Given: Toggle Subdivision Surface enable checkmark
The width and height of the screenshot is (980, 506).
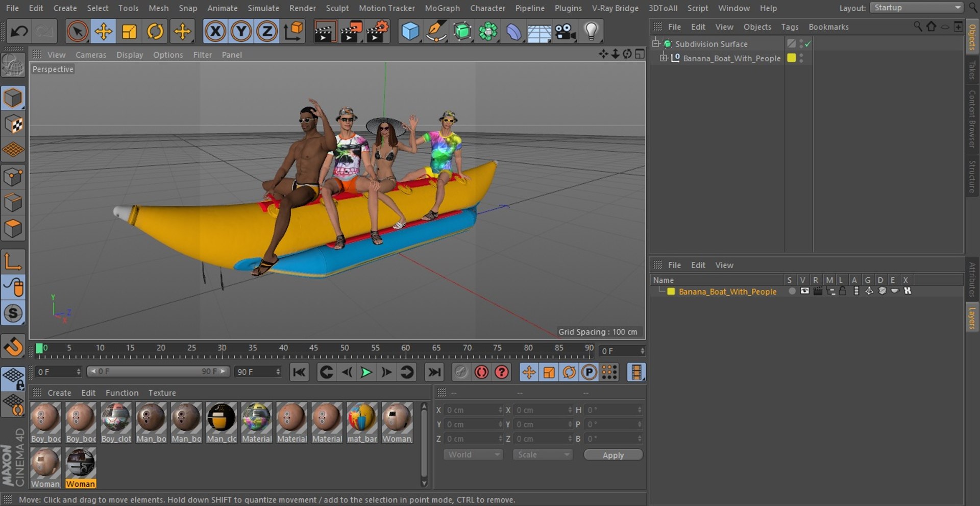Looking at the screenshot, I should click(x=808, y=44).
